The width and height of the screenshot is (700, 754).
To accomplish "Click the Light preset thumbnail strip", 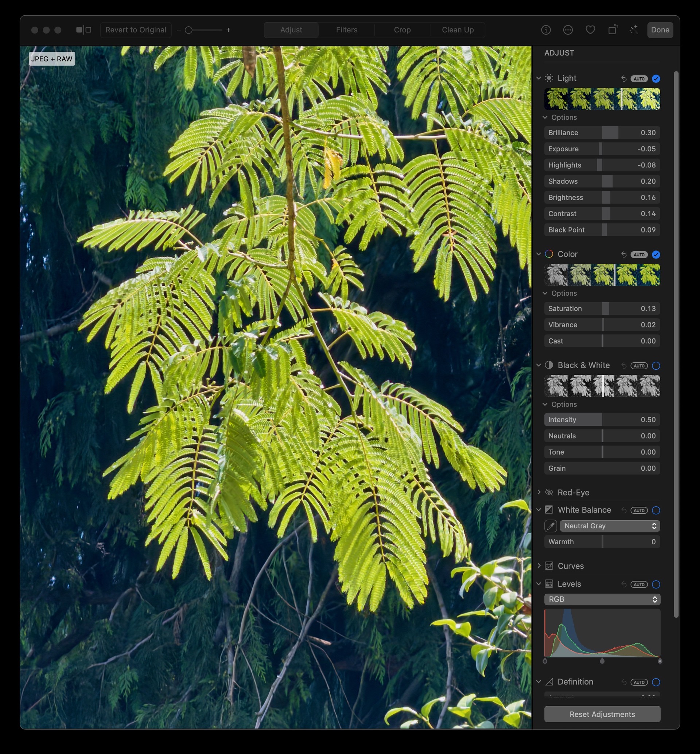I will pyautogui.click(x=602, y=99).
